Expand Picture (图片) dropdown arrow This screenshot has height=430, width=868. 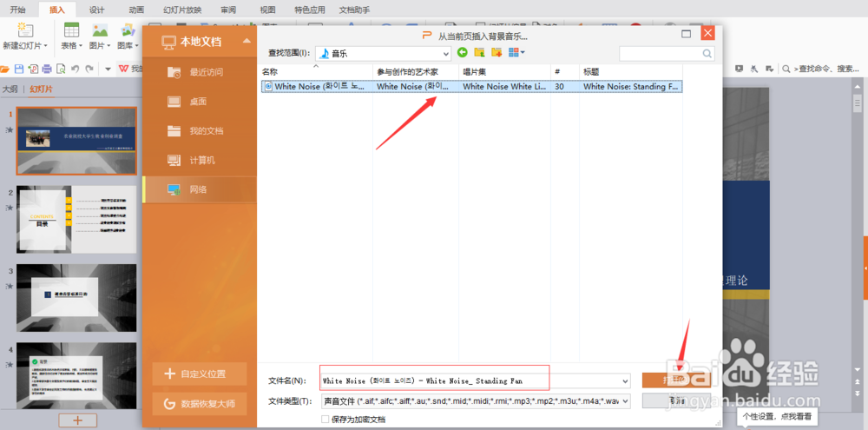(x=108, y=45)
